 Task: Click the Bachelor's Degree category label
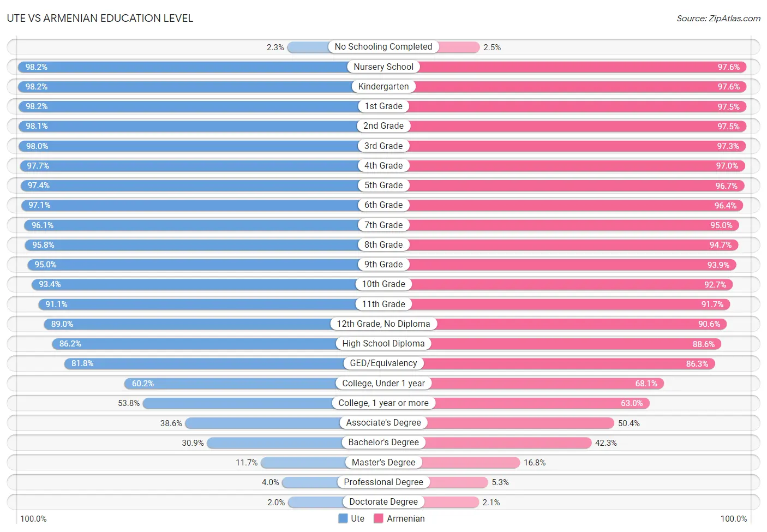pos(383,443)
